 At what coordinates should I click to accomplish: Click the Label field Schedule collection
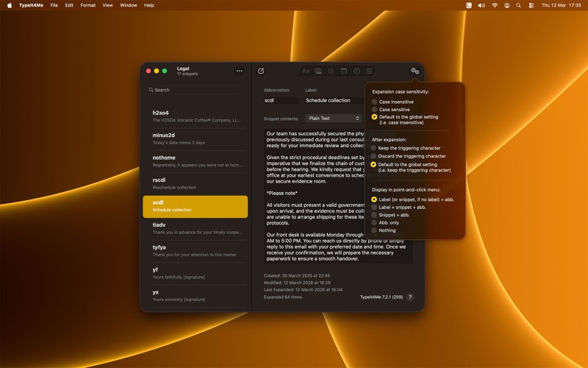tap(334, 101)
